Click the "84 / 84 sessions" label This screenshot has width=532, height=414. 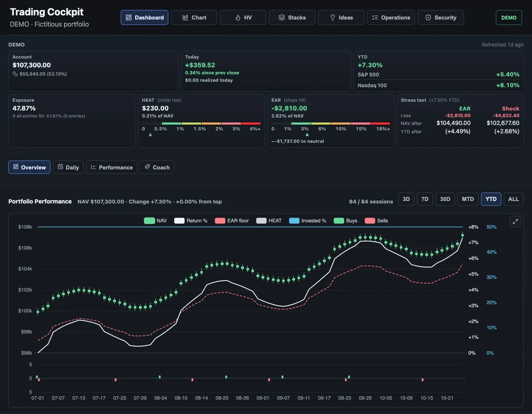pyautogui.click(x=371, y=201)
